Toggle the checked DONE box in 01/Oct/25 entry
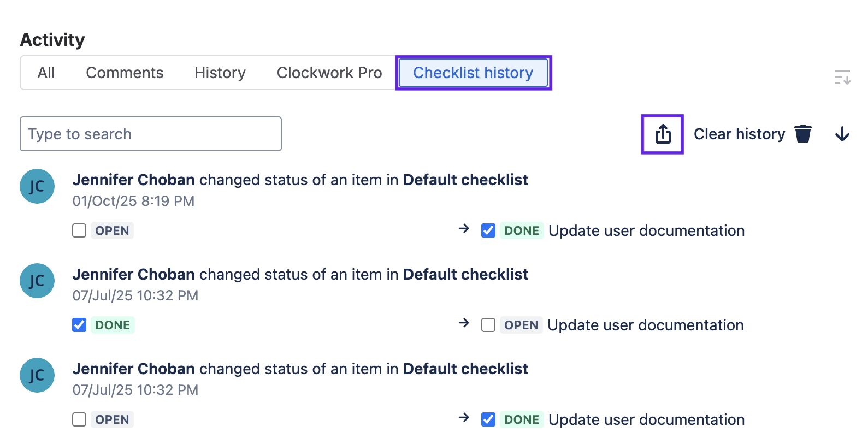 (488, 230)
